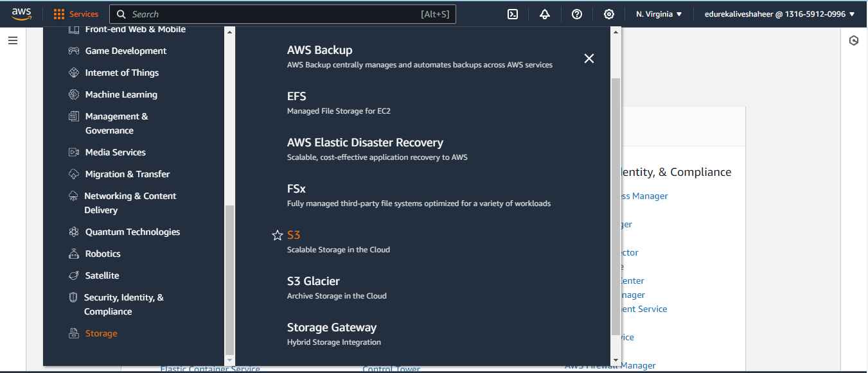Viewport: 868px width, 373px height.
Task: Toggle the collapse sidebar hamburger icon
Action: [12, 40]
